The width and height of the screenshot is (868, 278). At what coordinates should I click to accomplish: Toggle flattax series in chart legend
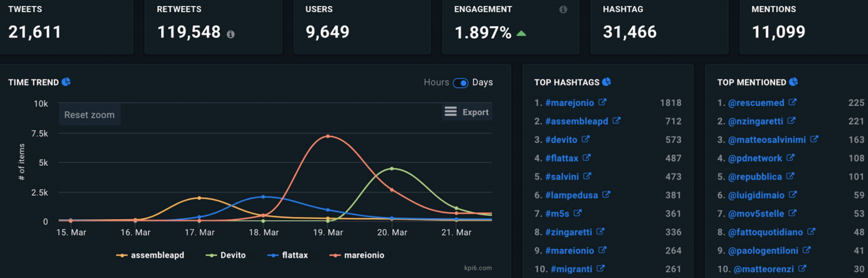pos(294,255)
